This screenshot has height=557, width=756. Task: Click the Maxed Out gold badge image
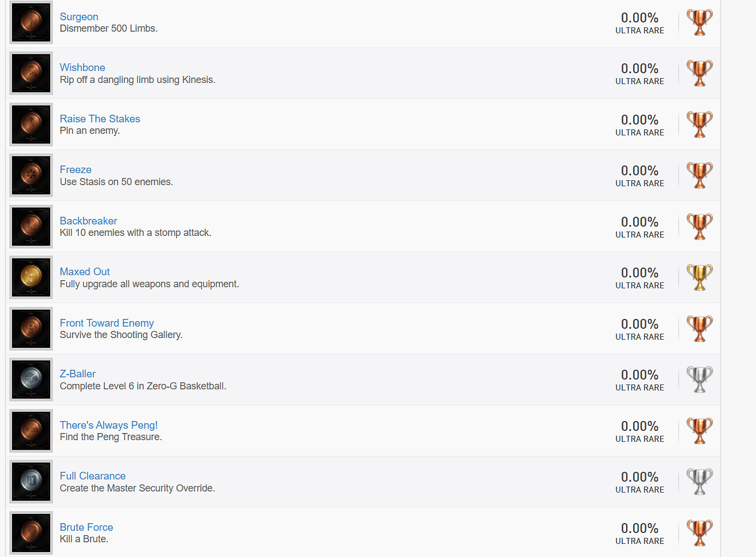point(31,277)
